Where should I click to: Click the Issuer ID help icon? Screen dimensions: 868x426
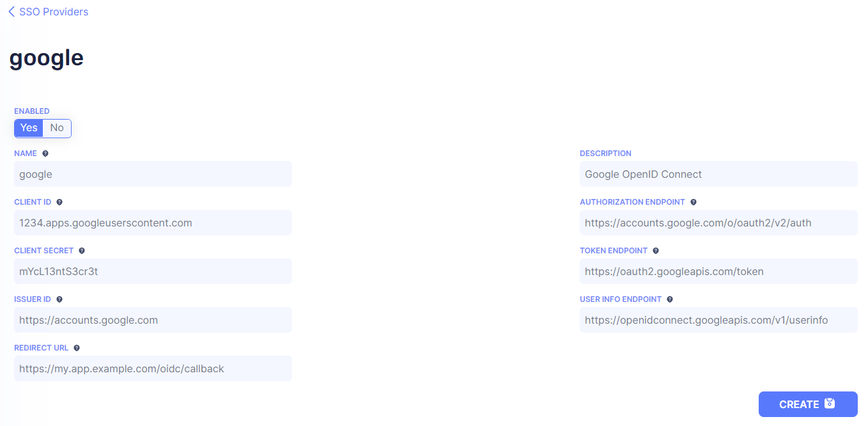click(x=59, y=299)
